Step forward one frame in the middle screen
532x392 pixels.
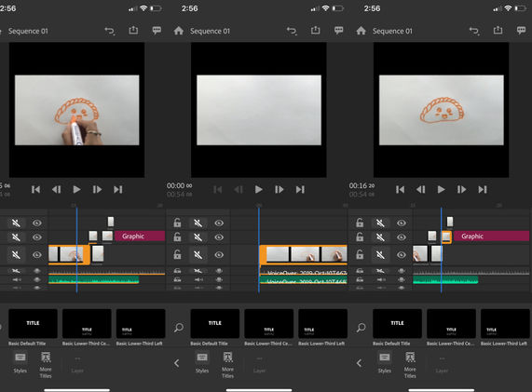(279, 189)
